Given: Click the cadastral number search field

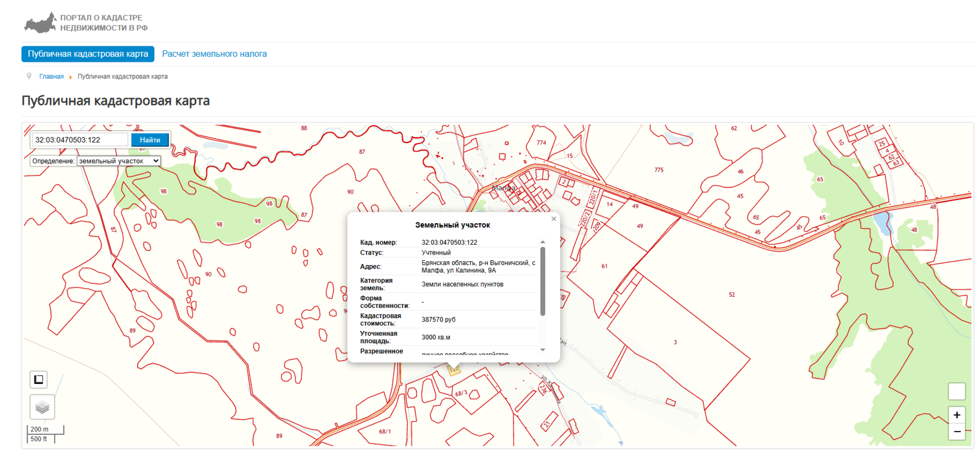Looking at the screenshot, I should (x=80, y=140).
